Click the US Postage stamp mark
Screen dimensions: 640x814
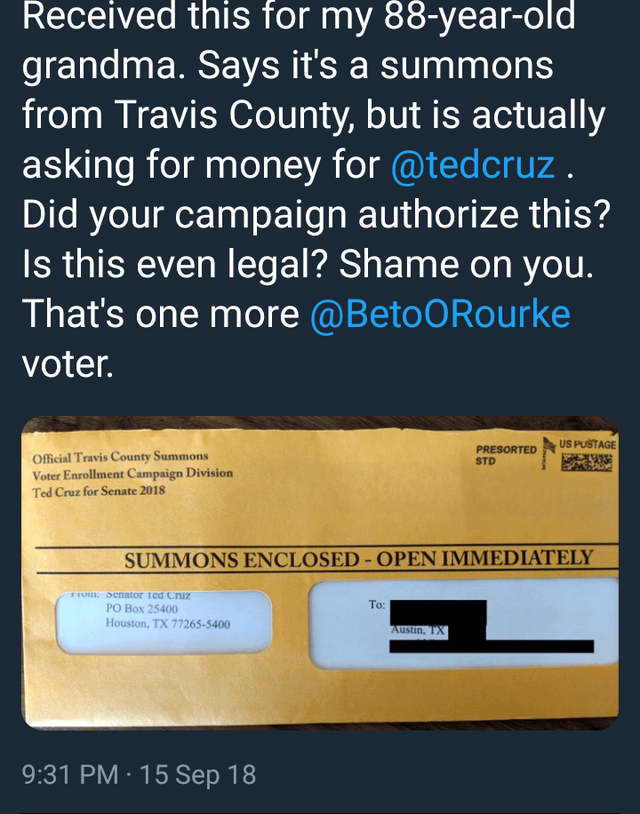click(x=587, y=442)
